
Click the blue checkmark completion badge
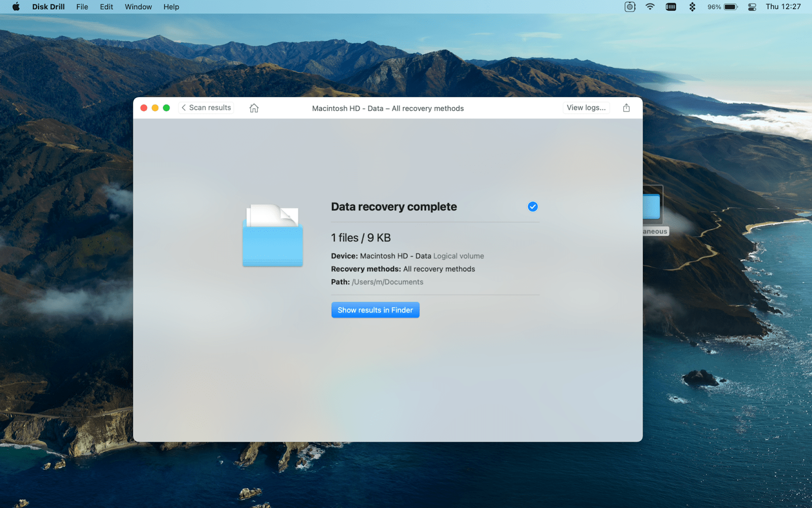(x=532, y=207)
